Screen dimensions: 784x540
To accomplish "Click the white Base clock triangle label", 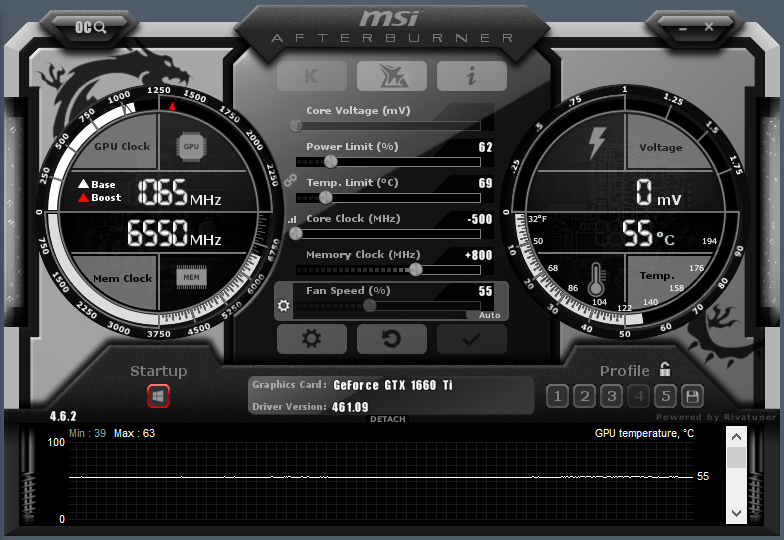I will pos(96,184).
